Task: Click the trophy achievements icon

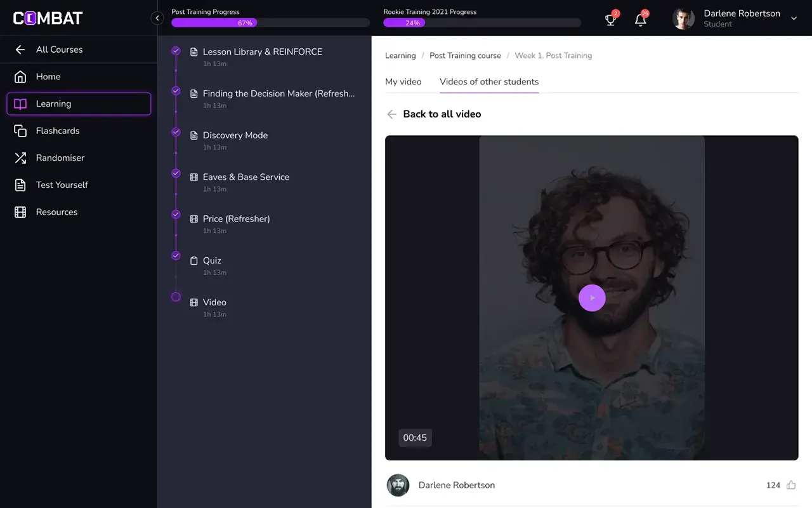Action: 610,20
